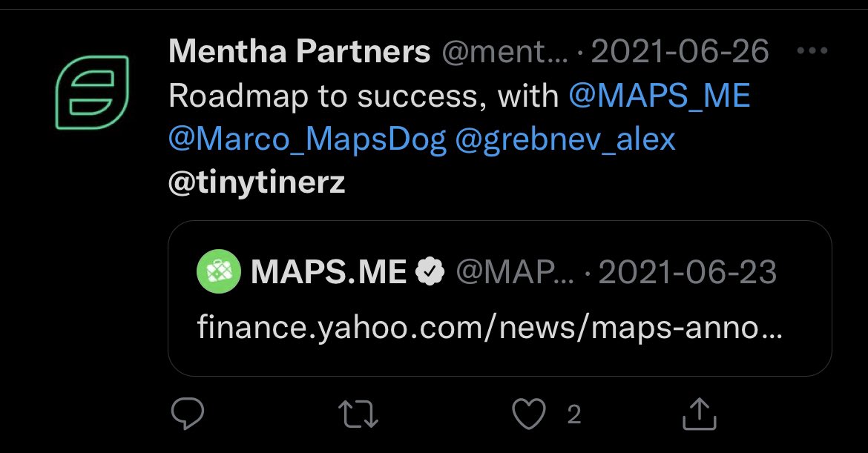868x453 pixels.
Task: Click the MAPS.ME verified badge
Action: pos(429,273)
